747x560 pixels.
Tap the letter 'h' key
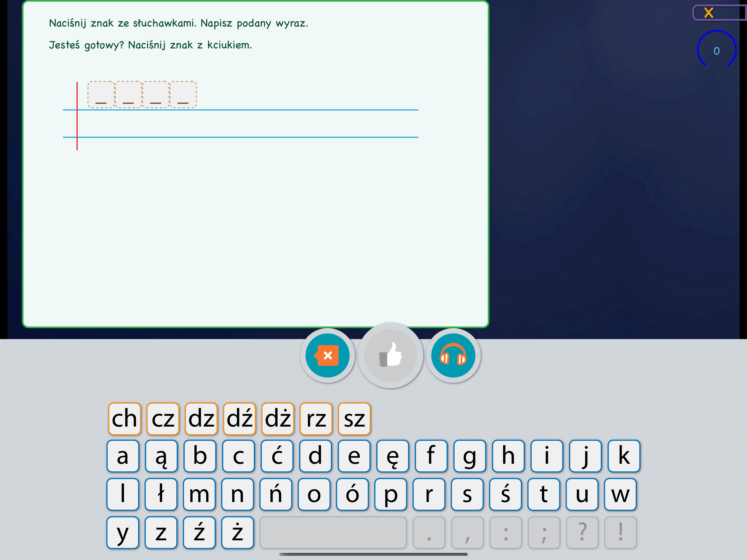pyautogui.click(x=508, y=456)
